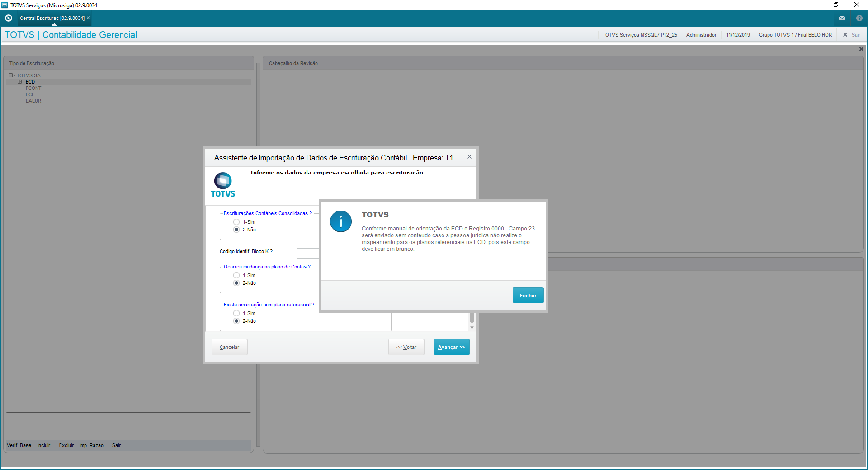Click the wizard vertical scrollbar thumb
Image resolution: width=868 pixels, height=470 pixels.
point(472,317)
